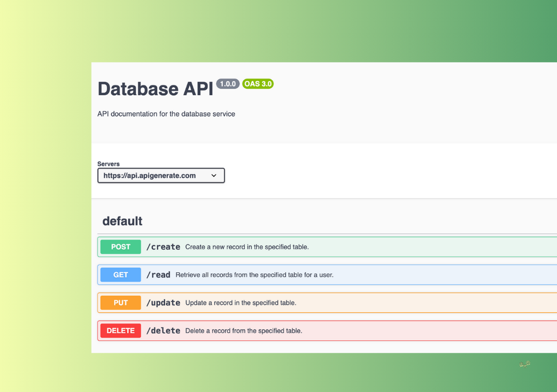Click the 1.0.0 version badge

pos(228,84)
